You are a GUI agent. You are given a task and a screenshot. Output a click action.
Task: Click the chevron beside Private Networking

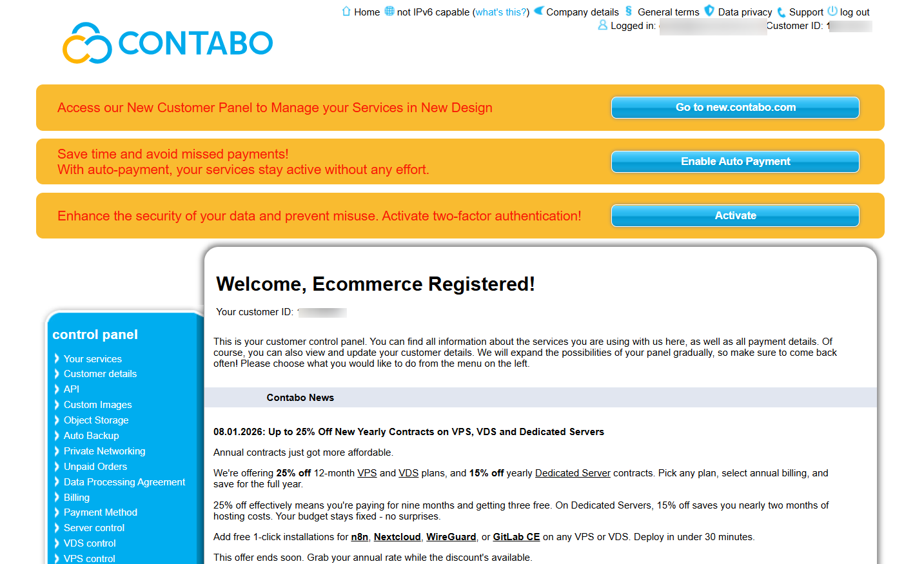pos(57,451)
